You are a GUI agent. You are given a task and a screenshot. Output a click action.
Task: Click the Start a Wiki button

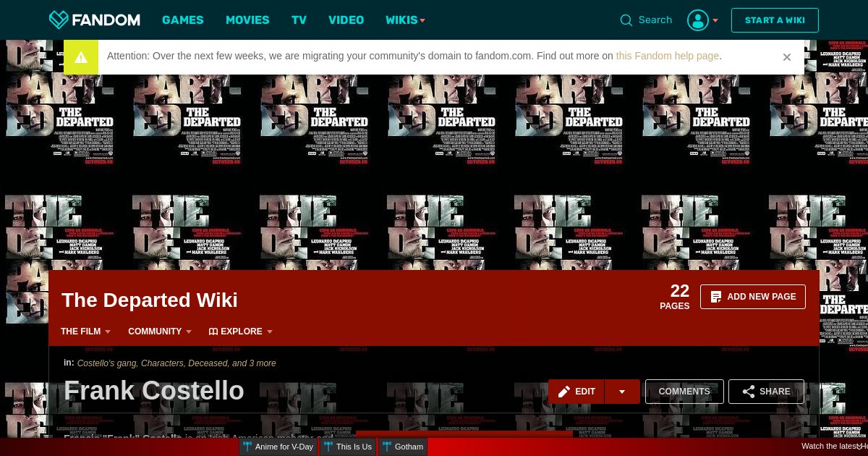(x=775, y=20)
